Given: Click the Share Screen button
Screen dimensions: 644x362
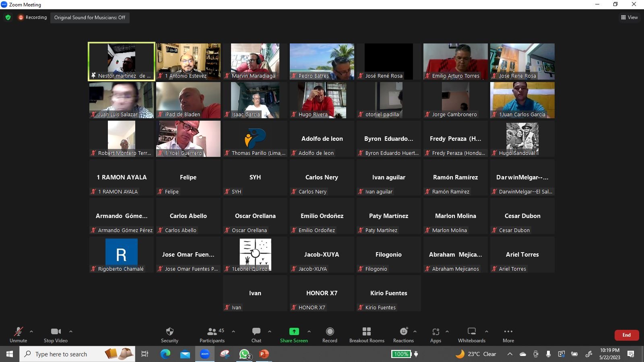Looking at the screenshot, I should point(294,335).
